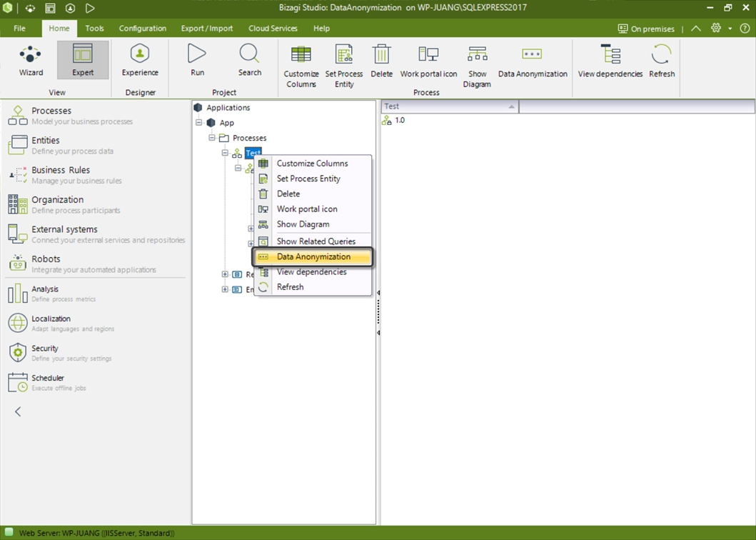Open the Export / Import tab
756x540 pixels.
[207, 28]
